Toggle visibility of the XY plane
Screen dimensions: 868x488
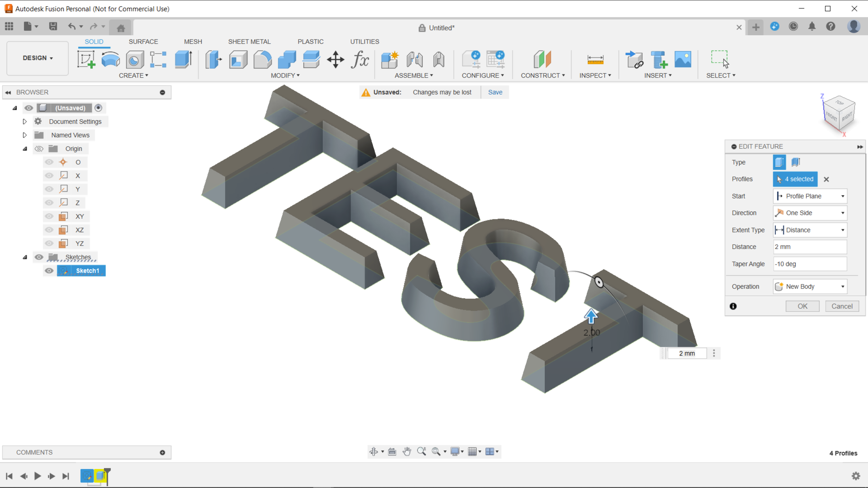(x=49, y=216)
